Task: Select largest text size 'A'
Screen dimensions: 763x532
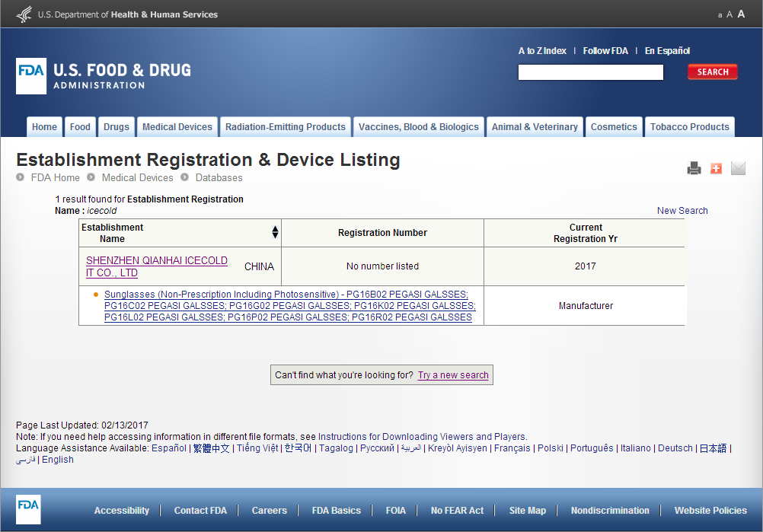Action: pos(741,14)
